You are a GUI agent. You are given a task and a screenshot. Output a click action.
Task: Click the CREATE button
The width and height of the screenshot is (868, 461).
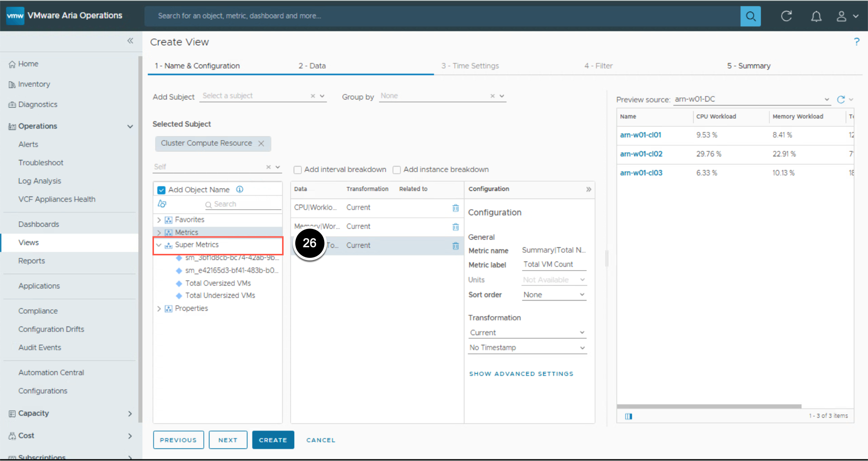pos(272,440)
